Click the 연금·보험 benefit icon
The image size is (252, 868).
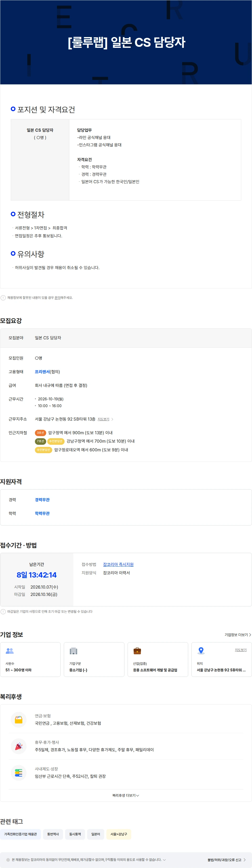tap(19, 719)
